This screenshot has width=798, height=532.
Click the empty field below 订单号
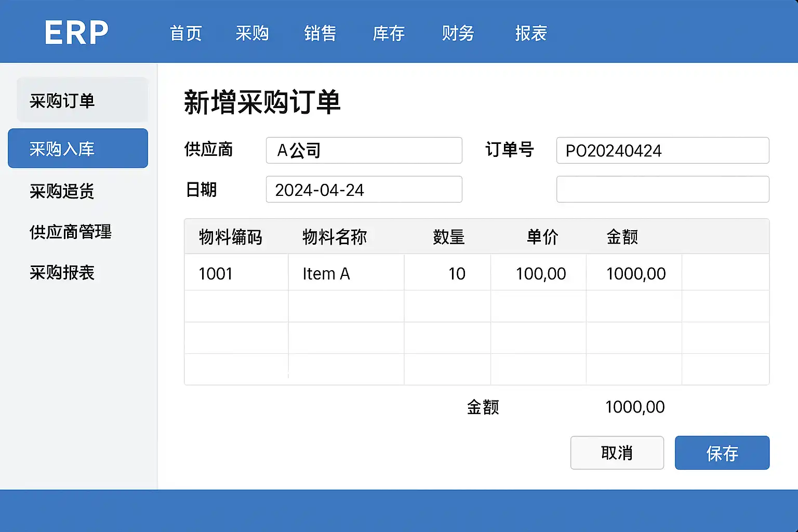pos(662,190)
